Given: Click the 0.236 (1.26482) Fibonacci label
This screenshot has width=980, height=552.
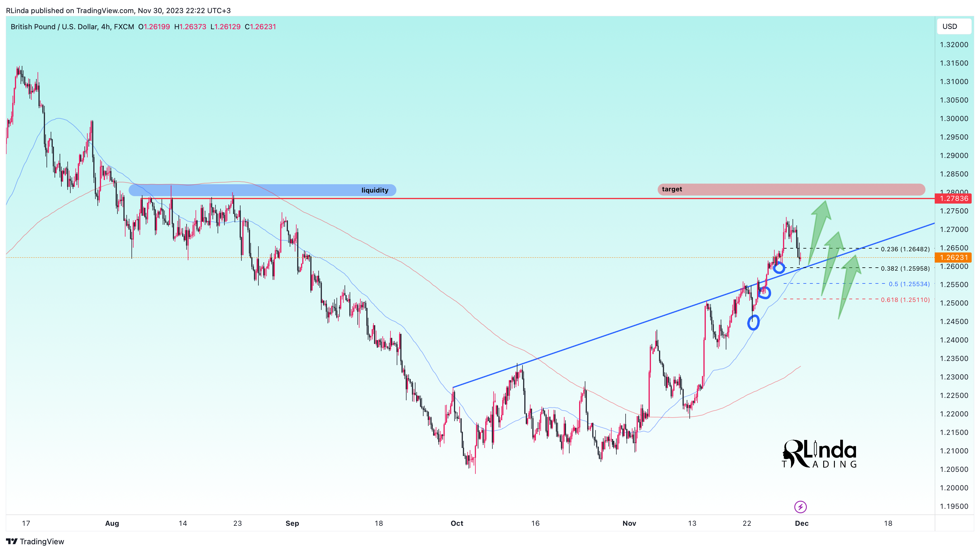Looking at the screenshot, I should pyautogui.click(x=905, y=249).
